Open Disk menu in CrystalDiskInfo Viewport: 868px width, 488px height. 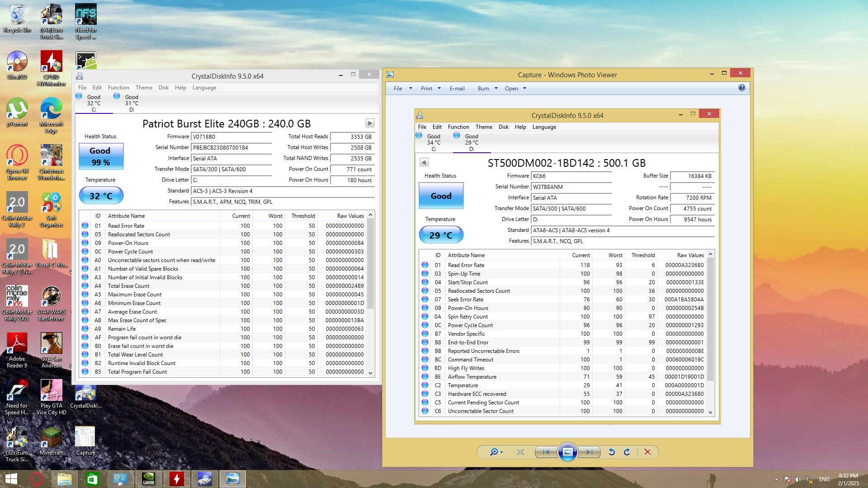[164, 88]
